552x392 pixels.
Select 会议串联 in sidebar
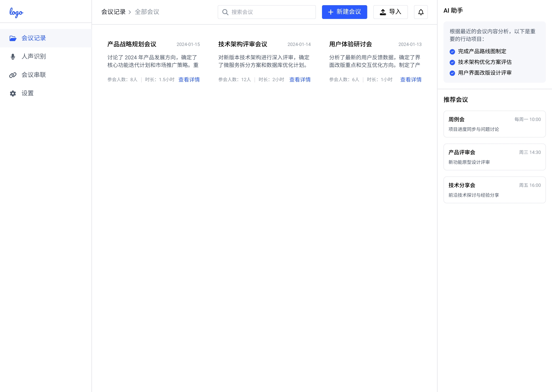[x=46, y=75]
